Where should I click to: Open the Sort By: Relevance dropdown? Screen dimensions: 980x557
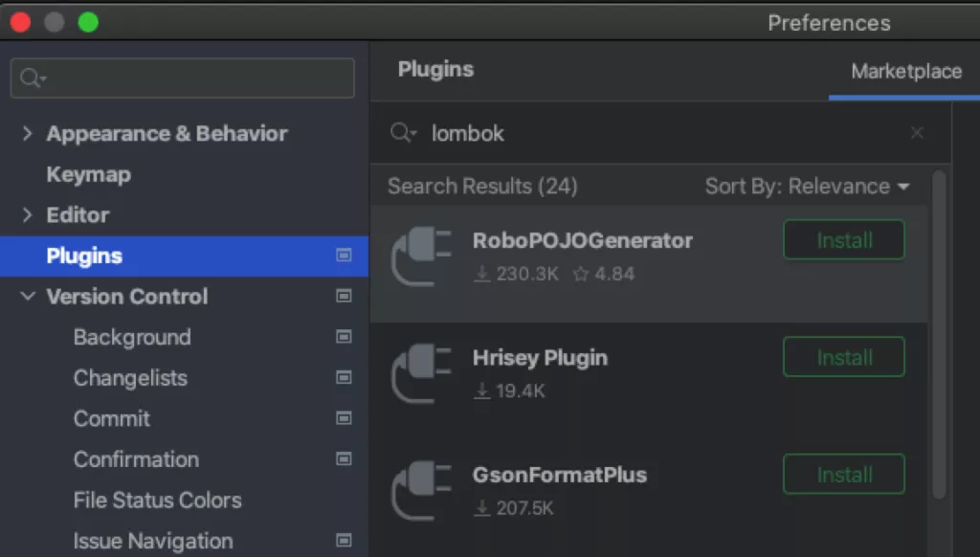coord(808,187)
